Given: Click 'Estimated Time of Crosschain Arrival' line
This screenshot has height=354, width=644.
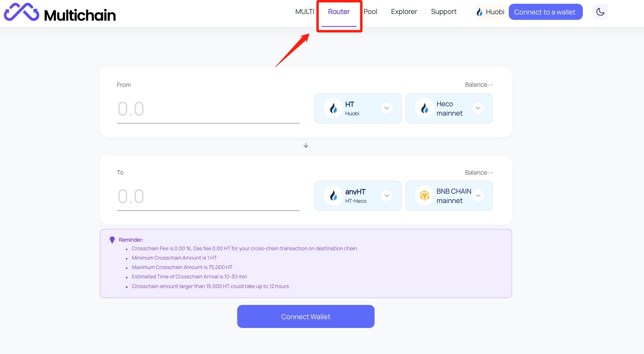Looking at the screenshot, I should [x=189, y=276].
